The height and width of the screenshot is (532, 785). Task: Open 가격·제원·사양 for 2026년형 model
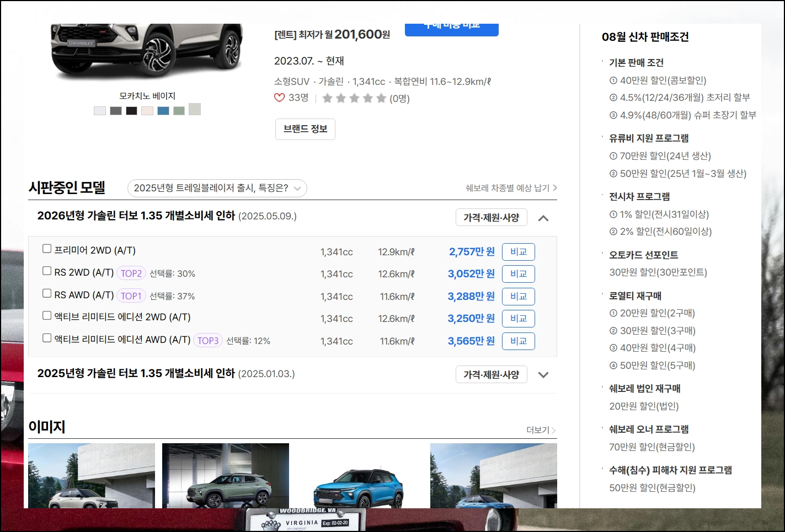tap(492, 218)
